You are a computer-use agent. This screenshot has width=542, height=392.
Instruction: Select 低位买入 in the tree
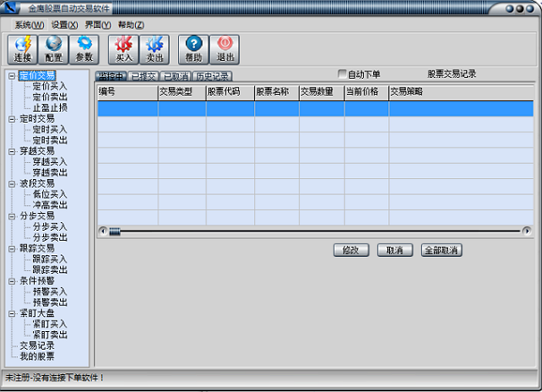coord(50,195)
